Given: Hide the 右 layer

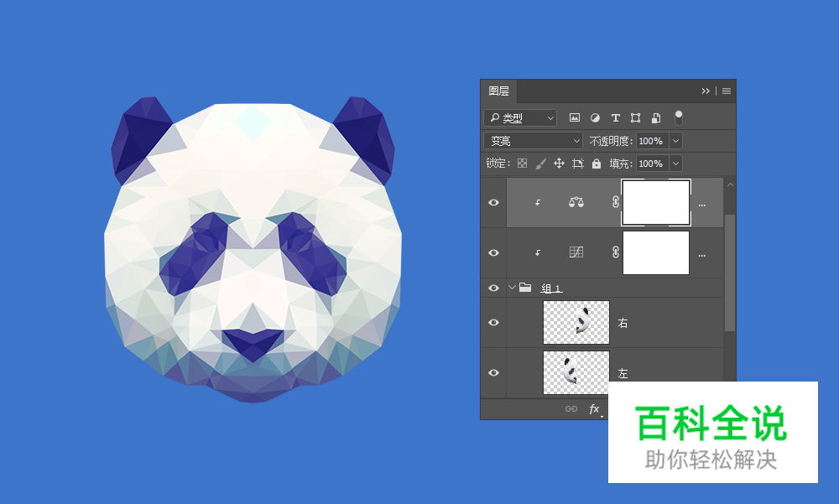Looking at the screenshot, I should [x=493, y=322].
